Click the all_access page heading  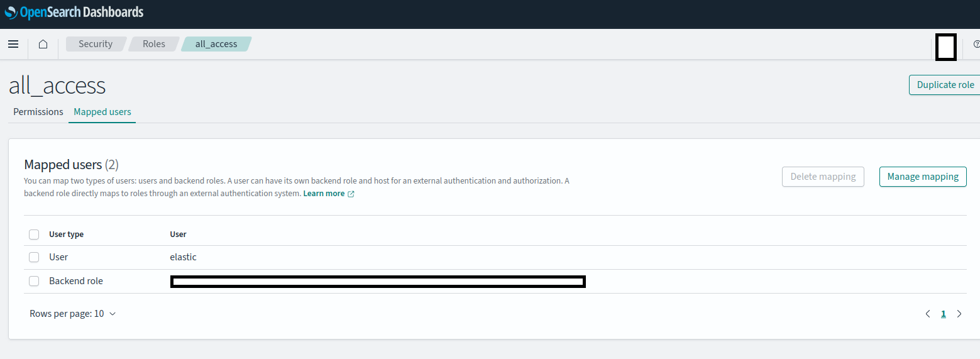(x=57, y=86)
